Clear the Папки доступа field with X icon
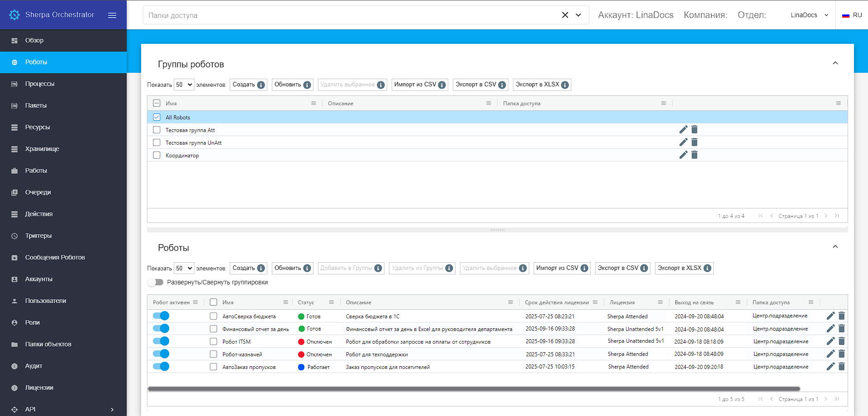This screenshot has width=868, height=416. pos(565,15)
